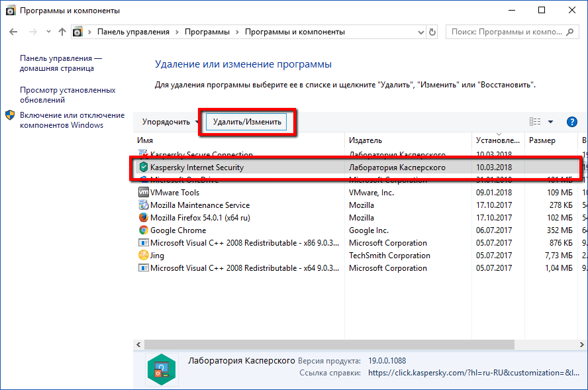The image size is (588, 390).
Task: Click inside the program search field
Action: [510, 30]
